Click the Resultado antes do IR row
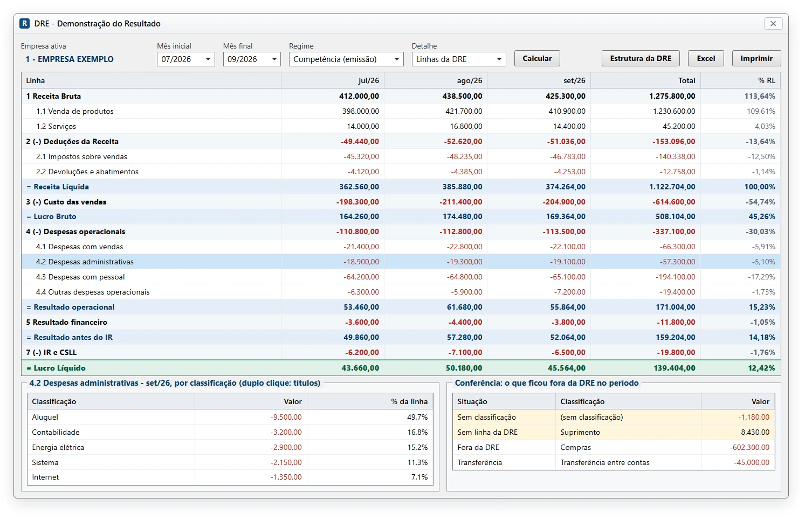Screen dimensions: 812x526 pyautogui.click(x=401, y=337)
